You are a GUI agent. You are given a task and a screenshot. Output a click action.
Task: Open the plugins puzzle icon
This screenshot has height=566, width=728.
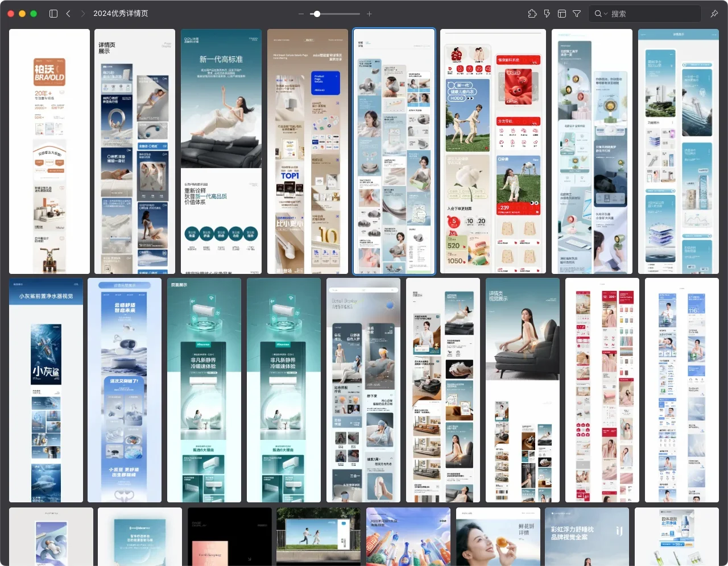click(532, 14)
